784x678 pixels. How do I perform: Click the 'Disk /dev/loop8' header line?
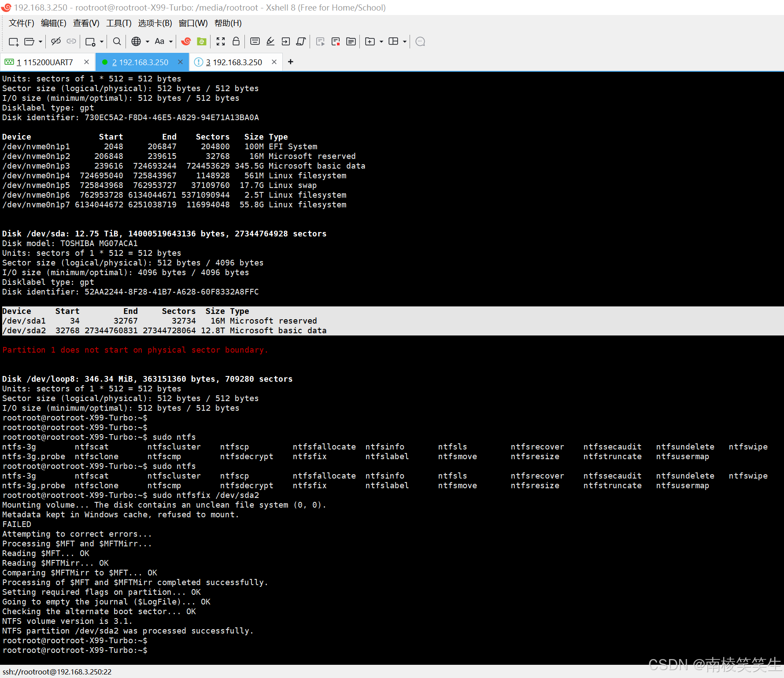coord(148,379)
